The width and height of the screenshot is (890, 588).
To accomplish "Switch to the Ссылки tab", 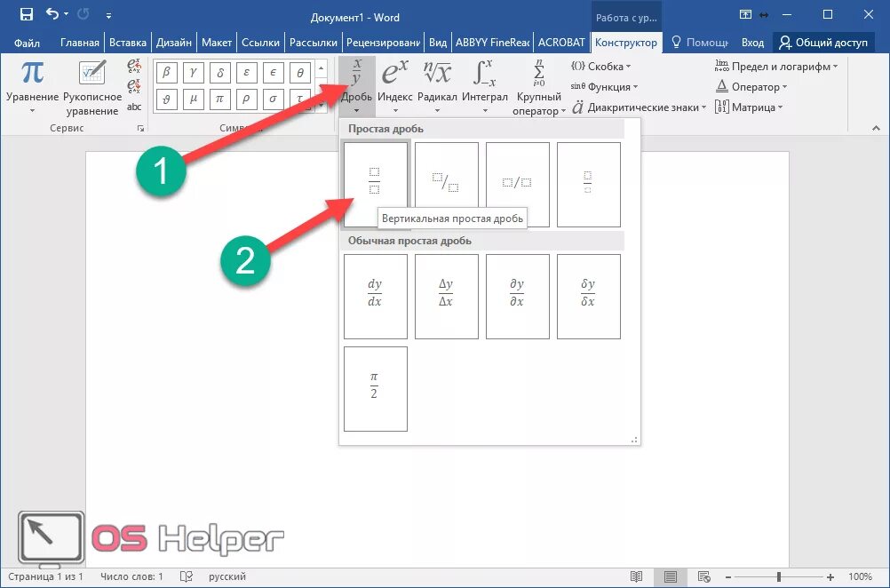I will [x=260, y=43].
